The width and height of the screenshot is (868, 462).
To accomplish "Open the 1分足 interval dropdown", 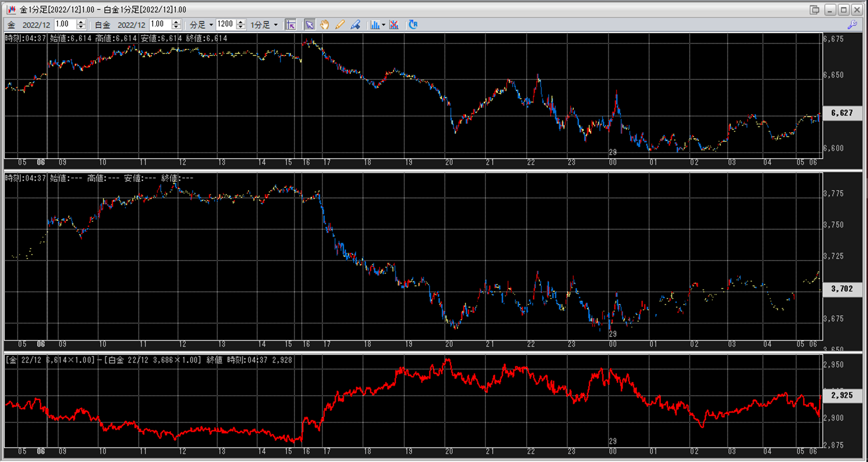I will pos(264,25).
